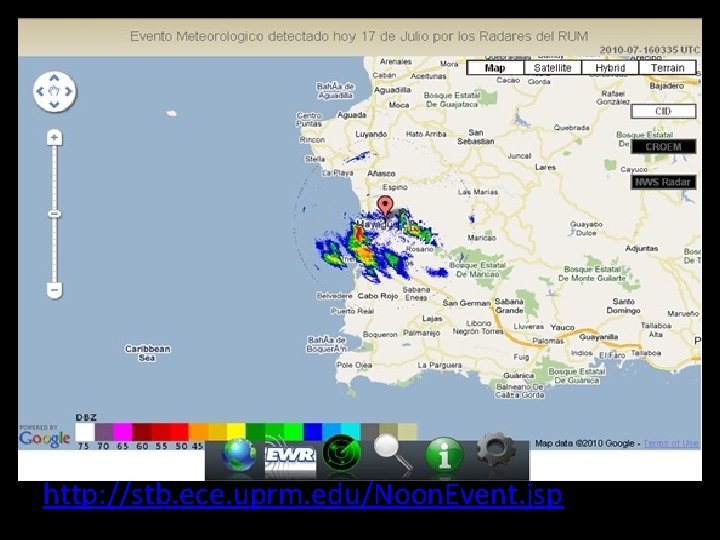Click the Bosque Estatal De Guajataca label

452,100
